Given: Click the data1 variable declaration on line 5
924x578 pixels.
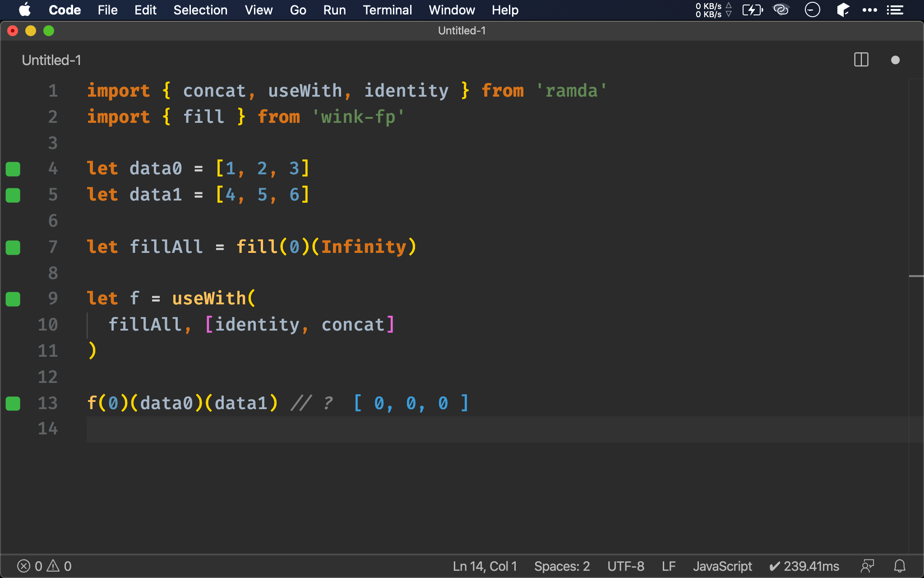Looking at the screenshot, I should coord(156,195).
